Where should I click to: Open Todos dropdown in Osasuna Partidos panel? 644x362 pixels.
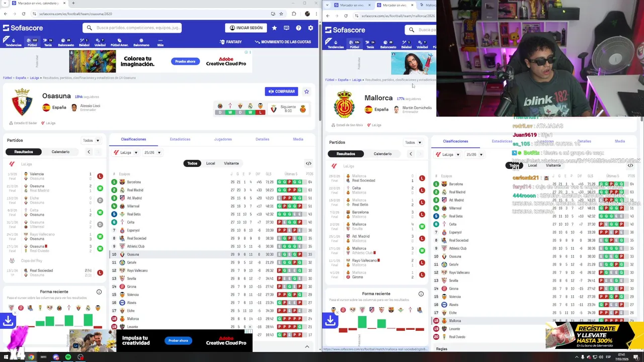(91, 140)
